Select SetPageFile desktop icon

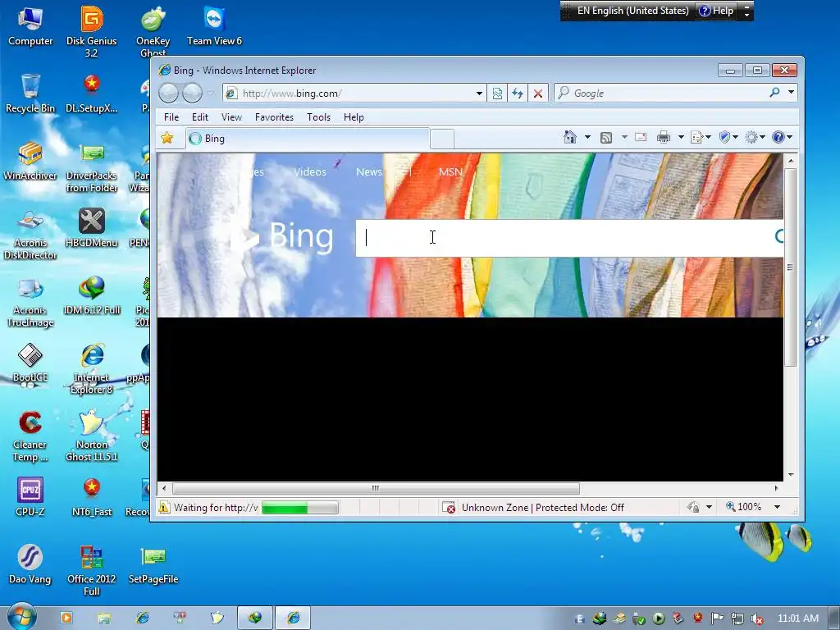coord(153,564)
